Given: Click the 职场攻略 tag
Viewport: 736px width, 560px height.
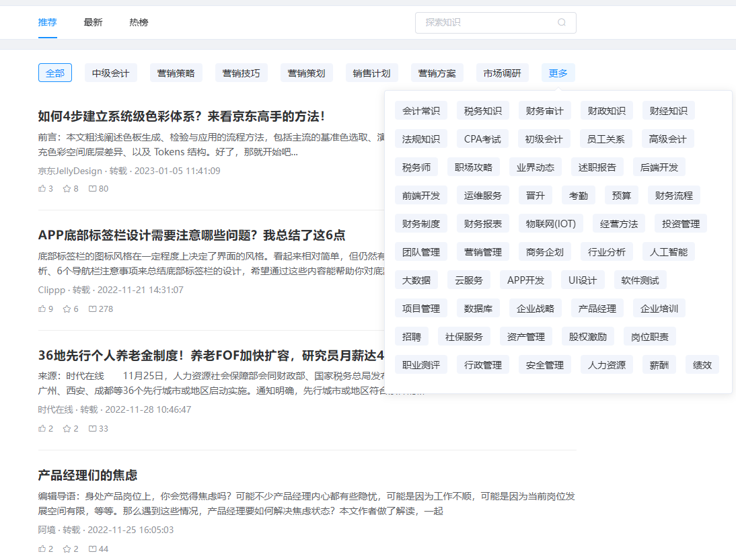Looking at the screenshot, I should (474, 167).
